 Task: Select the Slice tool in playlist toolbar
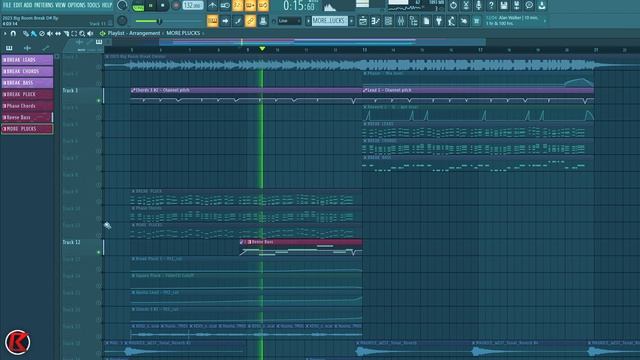(66, 33)
